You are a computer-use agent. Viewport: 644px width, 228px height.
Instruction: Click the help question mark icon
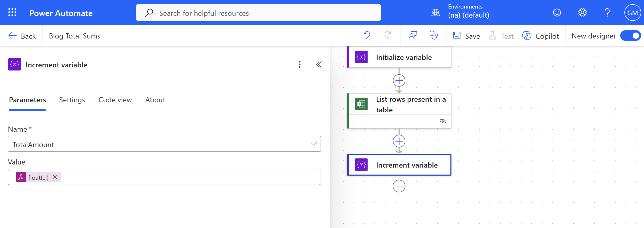[607, 12]
